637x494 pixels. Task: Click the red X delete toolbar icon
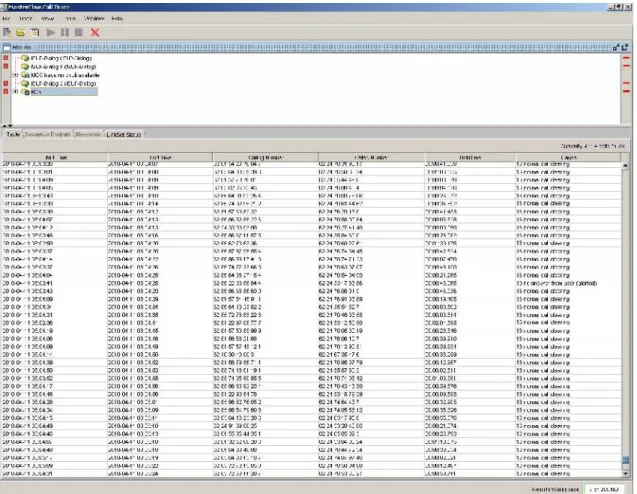pyautogui.click(x=95, y=32)
